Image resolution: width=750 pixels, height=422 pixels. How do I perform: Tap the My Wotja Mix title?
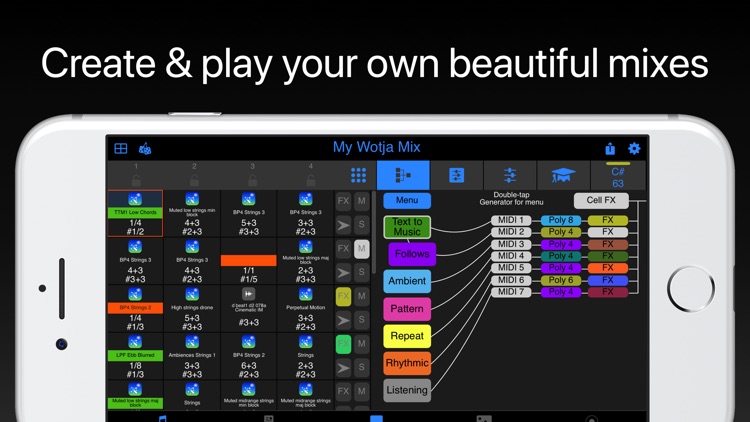pyautogui.click(x=376, y=147)
